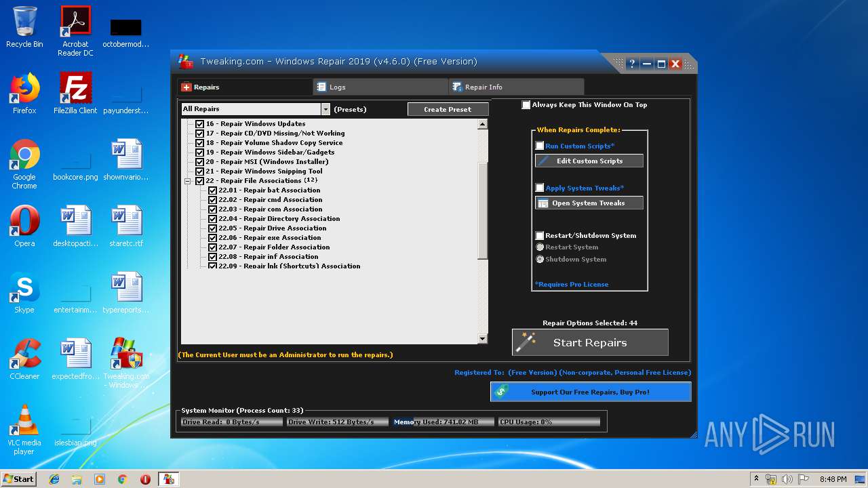Image resolution: width=868 pixels, height=488 pixels.
Task: Launch Firefox from desktop
Action: (24, 94)
